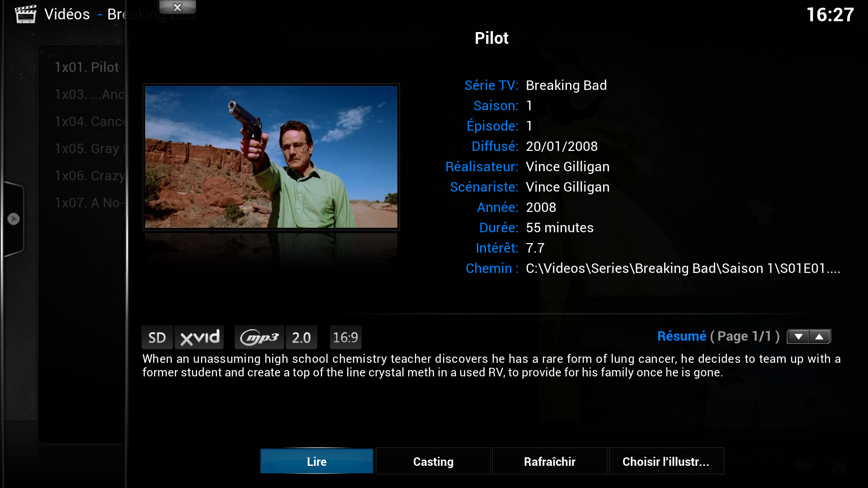
Task: Click the 2.0 audio channels icon
Action: click(301, 337)
